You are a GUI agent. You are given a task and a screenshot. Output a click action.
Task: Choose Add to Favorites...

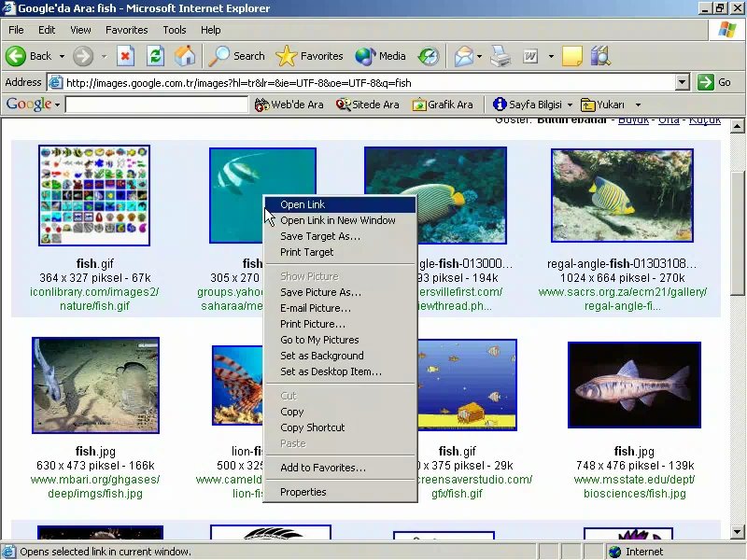tap(340, 468)
